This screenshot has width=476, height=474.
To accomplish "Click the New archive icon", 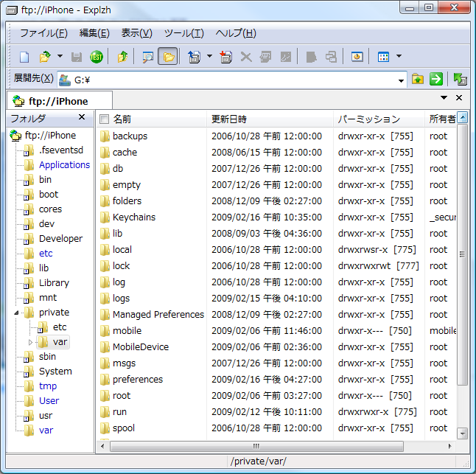I will [24, 57].
